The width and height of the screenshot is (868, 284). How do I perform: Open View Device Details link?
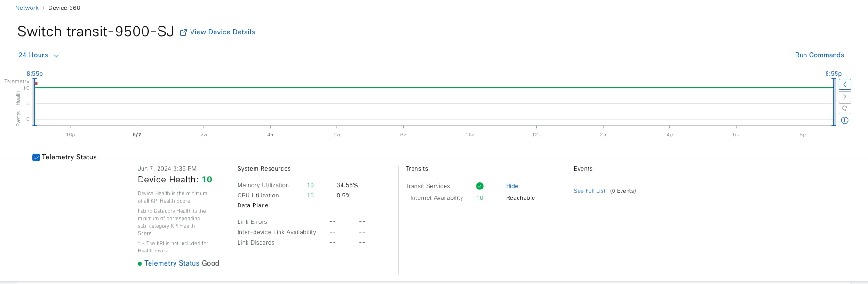click(x=222, y=32)
